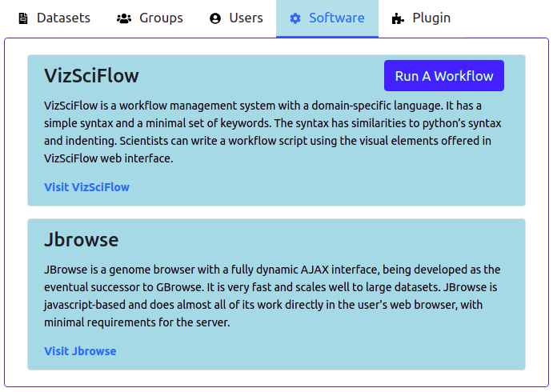The image size is (553, 392).
Task: Switch to the Datasets tab
Action: pyautogui.click(x=54, y=18)
